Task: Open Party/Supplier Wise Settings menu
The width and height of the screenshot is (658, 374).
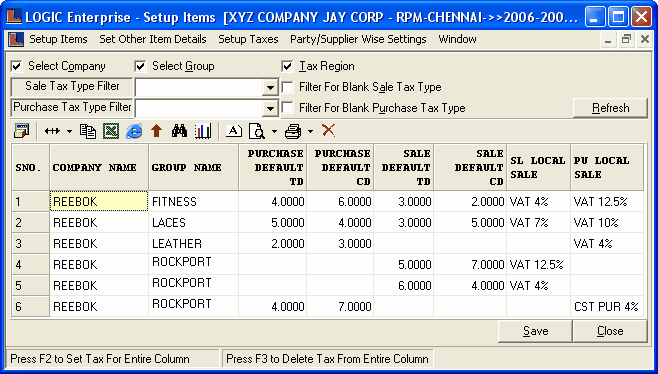Action: [358, 39]
